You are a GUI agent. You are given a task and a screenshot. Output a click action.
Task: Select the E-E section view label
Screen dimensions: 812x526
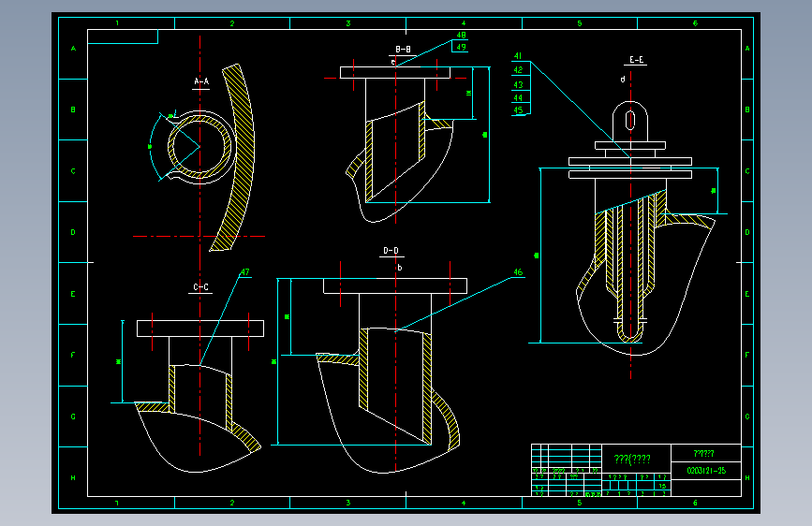pyautogui.click(x=637, y=60)
